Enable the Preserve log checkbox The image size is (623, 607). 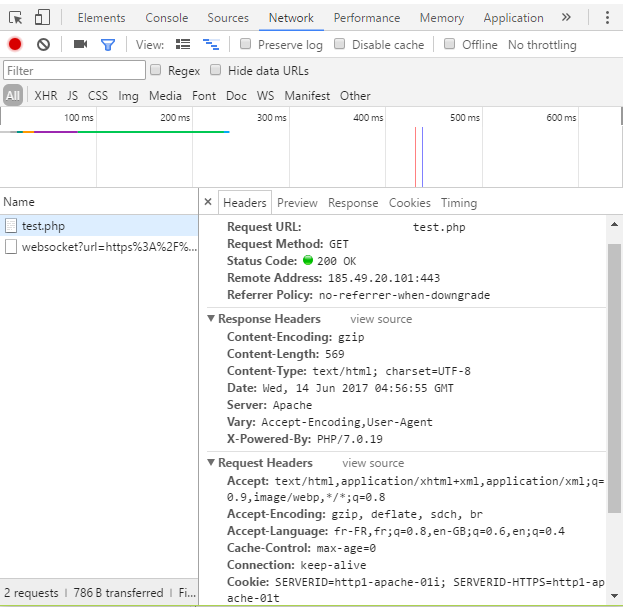pyautogui.click(x=246, y=44)
